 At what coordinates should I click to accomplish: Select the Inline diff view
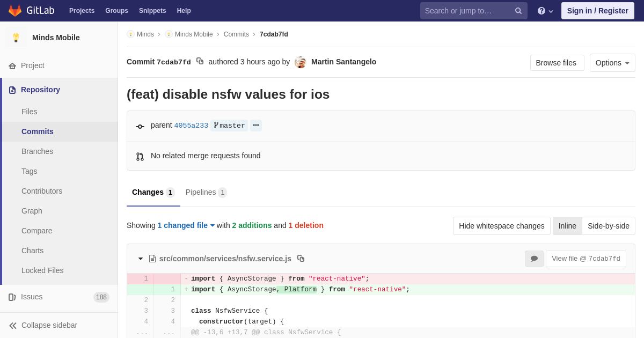567,226
